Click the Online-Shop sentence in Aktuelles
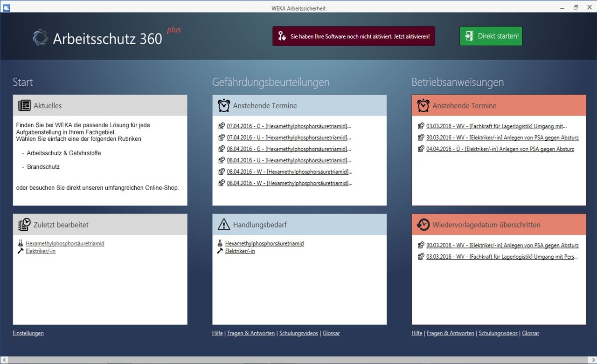Viewport: 597px width, 364px height. [x=97, y=188]
